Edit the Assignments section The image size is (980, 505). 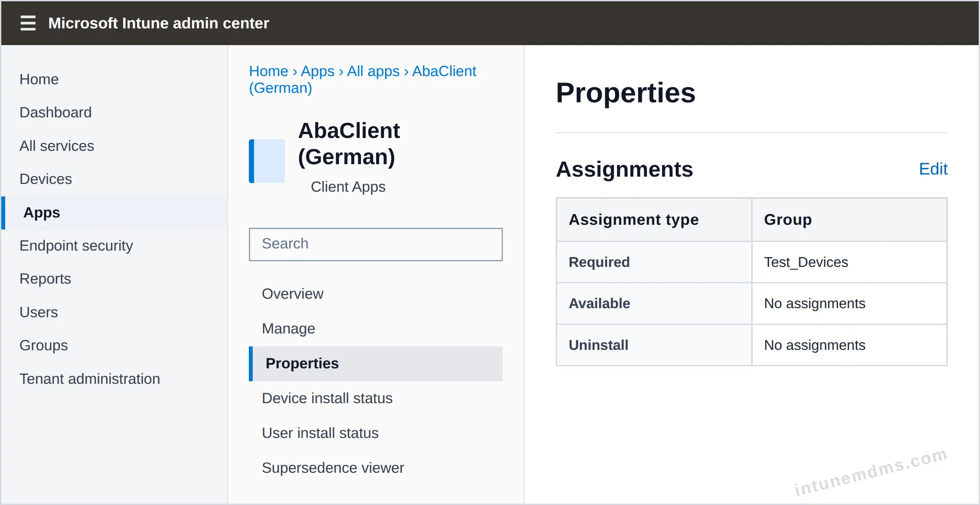point(933,169)
